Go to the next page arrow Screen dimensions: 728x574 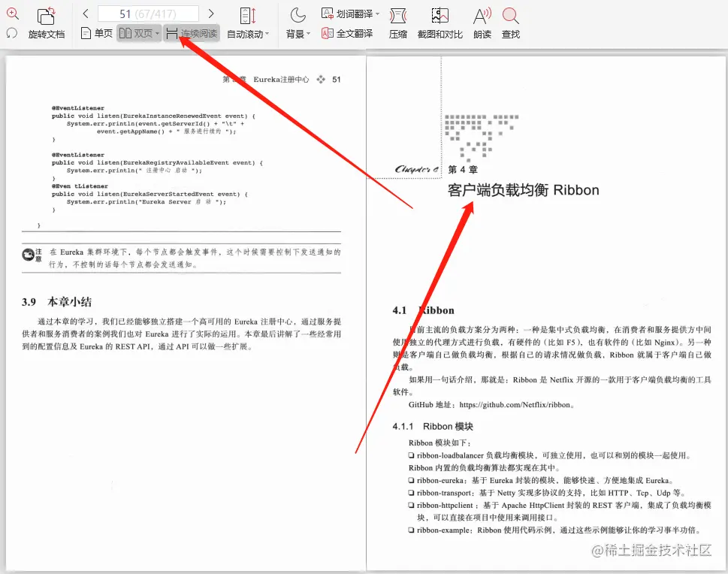(211, 14)
